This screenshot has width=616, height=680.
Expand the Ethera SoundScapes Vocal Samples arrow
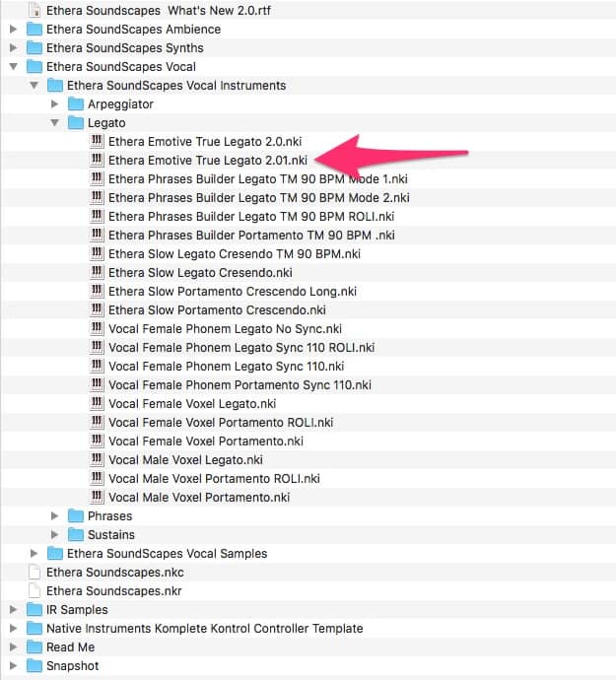(34, 554)
